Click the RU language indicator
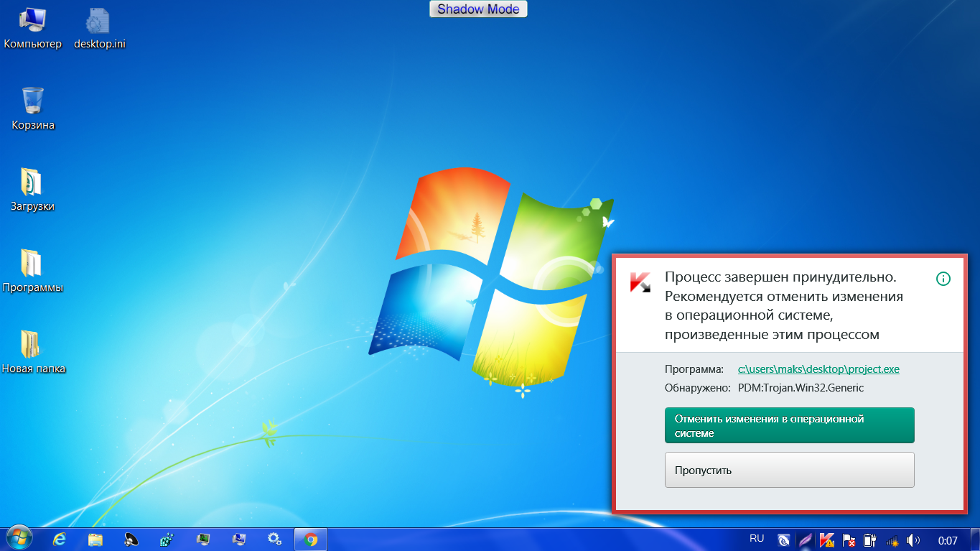This screenshot has height=551, width=980. pyautogui.click(x=757, y=538)
